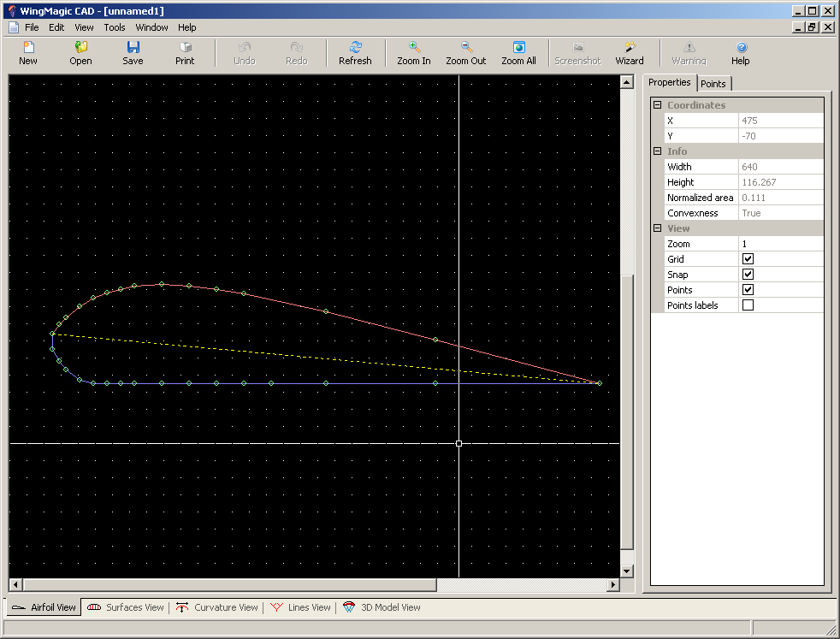
Task: Toggle the Snap checkbox
Action: click(x=748, y=275)
